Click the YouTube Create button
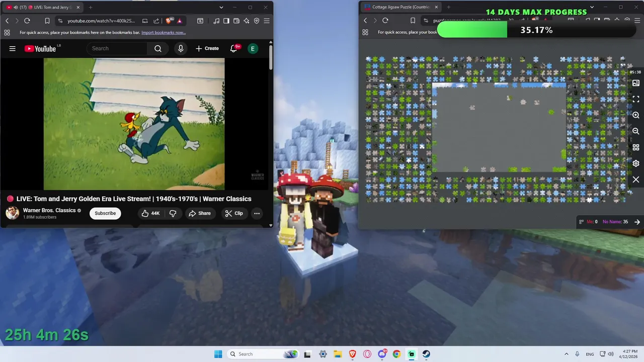The height and width of the screenshot is (362, 644). (207, 49)
